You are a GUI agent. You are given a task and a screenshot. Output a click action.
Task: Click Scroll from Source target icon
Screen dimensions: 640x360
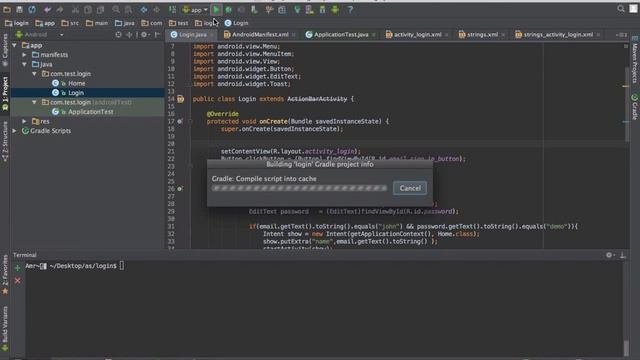pyautogui.click(x=118, y=35)
